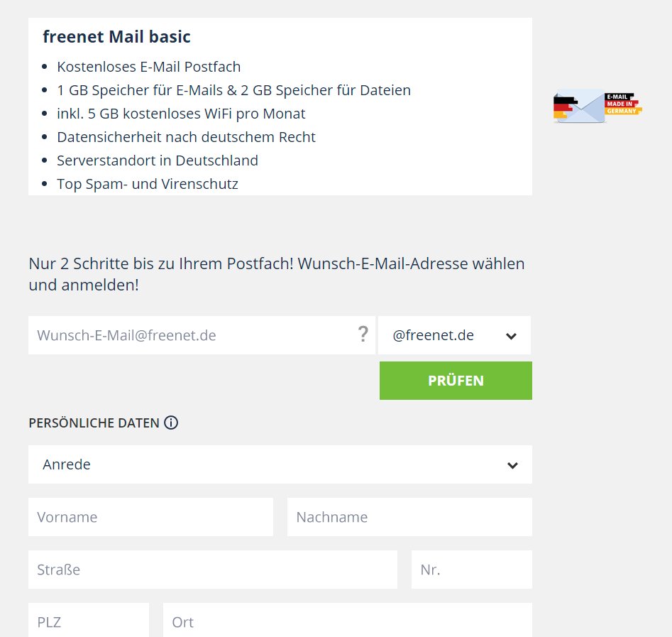Image resolution: width=672 pixels, height=637 pixels.
Task: Click the Top Spam- und Virenschutz item
Action: pos(148,184)
